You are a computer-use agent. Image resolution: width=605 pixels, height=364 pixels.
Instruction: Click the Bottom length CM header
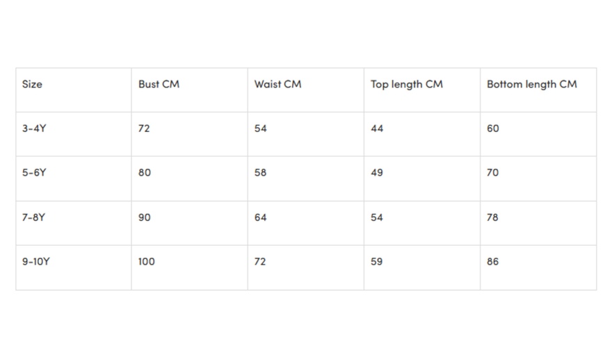coord(531,84)
